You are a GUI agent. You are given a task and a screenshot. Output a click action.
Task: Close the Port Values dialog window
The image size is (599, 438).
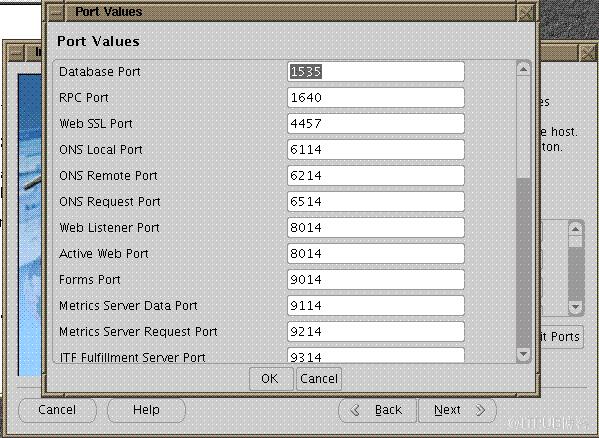click(526, 13)
